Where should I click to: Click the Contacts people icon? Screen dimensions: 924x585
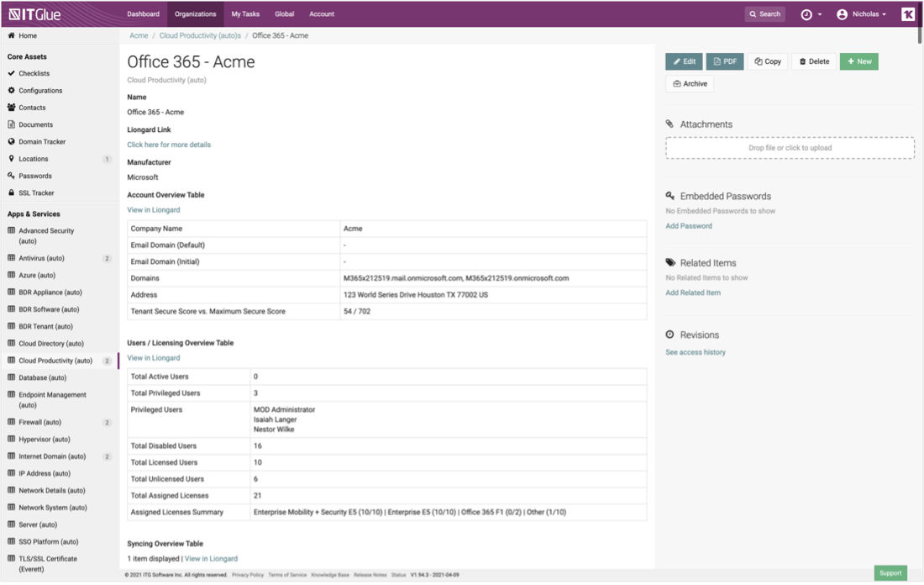(11, 108)
